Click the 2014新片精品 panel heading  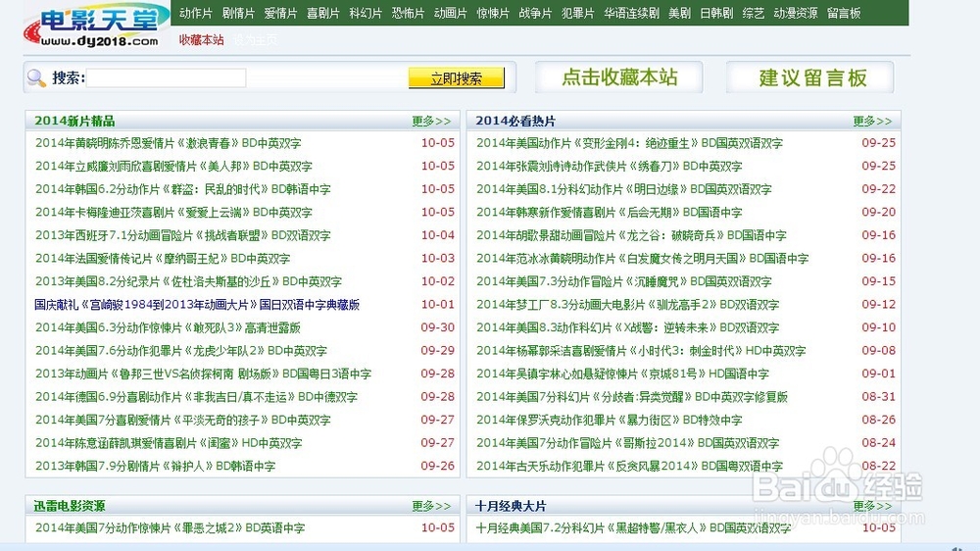tap(74, 121)
